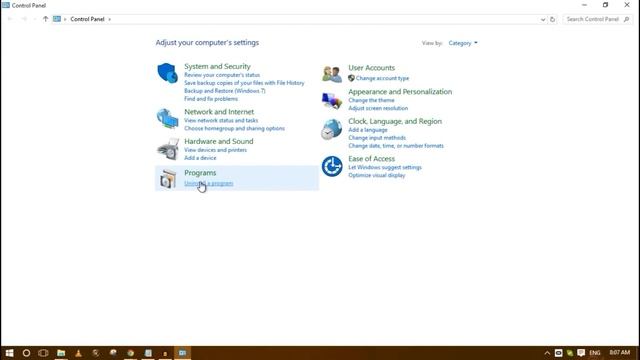Viewport: 640px width, 360px height.
Task: Open File Explorer from the taskbar
Action: pos(61,353)
